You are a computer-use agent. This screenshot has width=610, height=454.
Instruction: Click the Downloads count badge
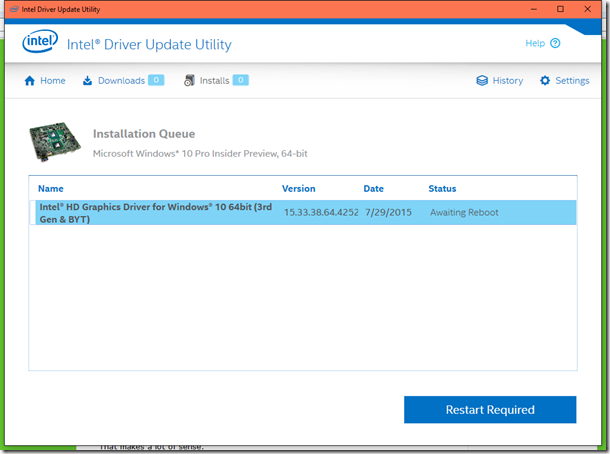[156, 80]
